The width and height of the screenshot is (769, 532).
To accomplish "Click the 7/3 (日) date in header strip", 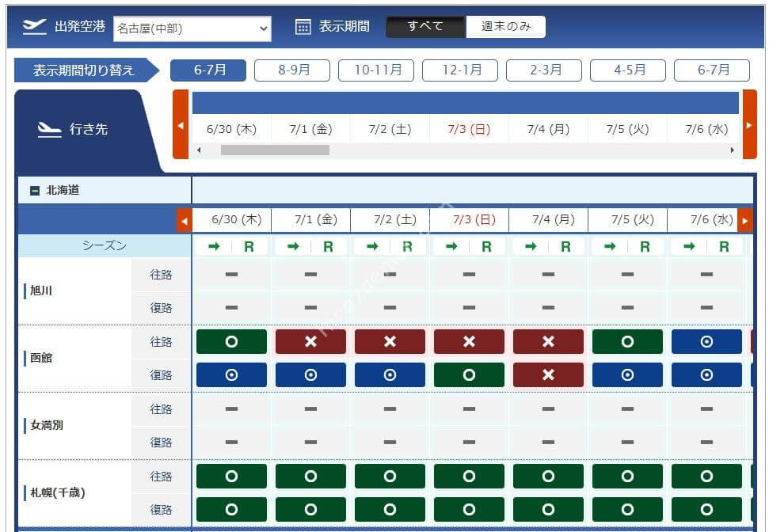I will pyautogui.click(x=469, y=129).
